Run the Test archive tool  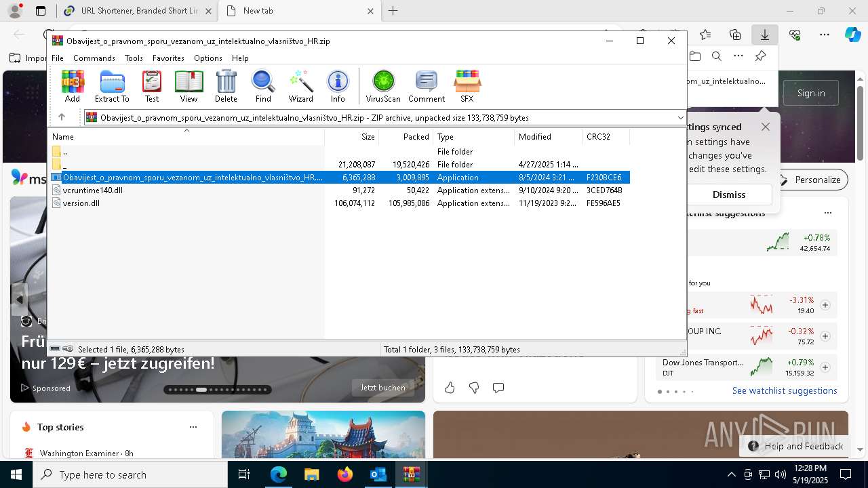pyautogui.click(x=152, y=86)
